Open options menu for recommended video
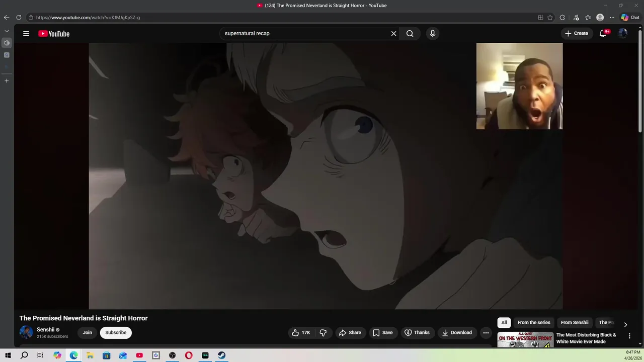This screenshot has width=644, height=362. pos(629,336)
